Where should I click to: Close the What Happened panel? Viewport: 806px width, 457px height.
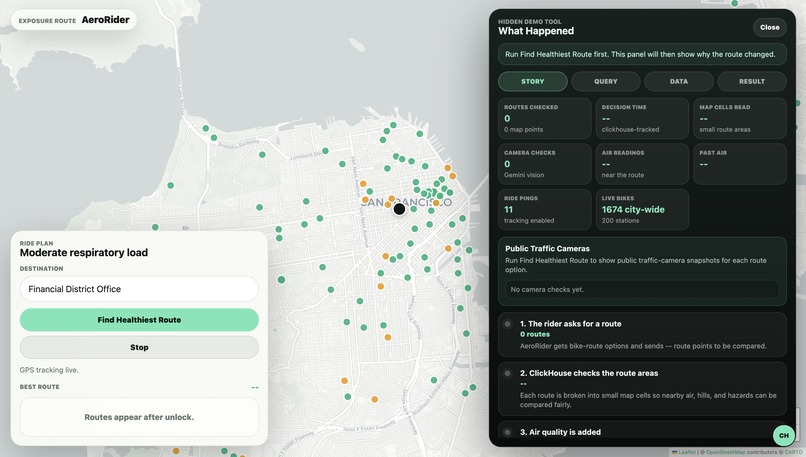click(770, 27)
